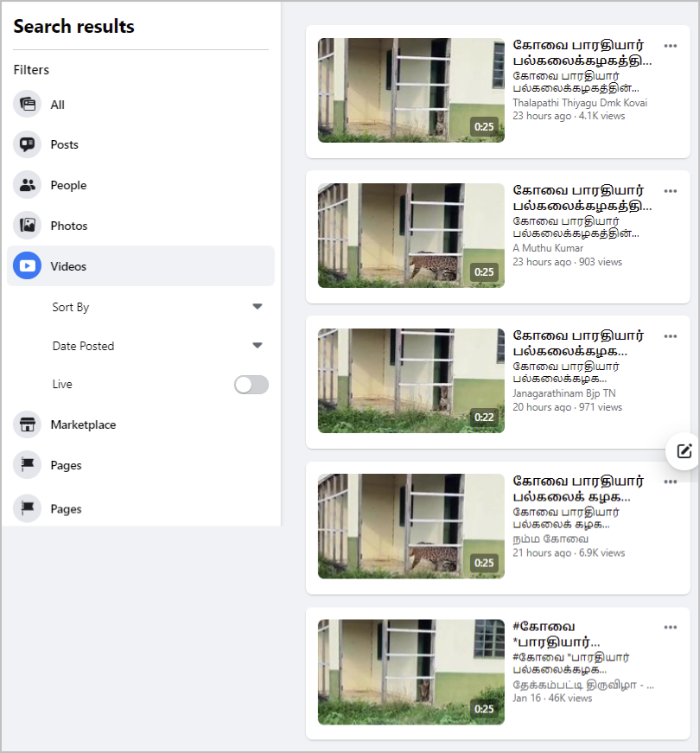Viewport: 700px width, 753px height.
Task: Open the People filter icon
Action: pyautogui.click(x=28, y=185)
